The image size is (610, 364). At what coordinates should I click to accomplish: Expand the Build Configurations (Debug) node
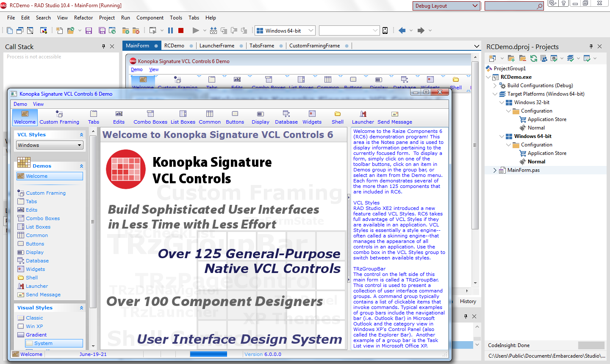[495, 85]
